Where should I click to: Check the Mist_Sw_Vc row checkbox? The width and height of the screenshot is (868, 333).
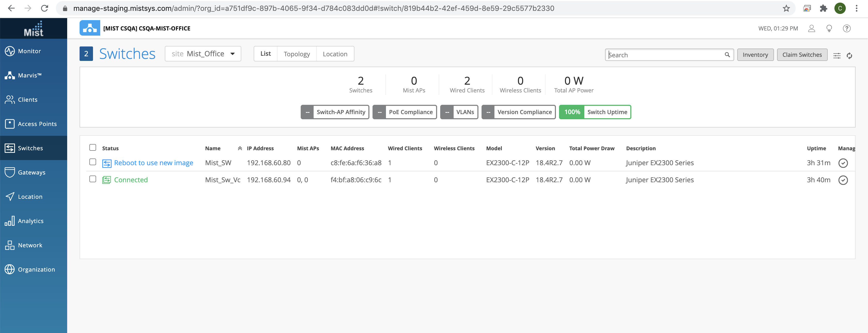(93, 179)
